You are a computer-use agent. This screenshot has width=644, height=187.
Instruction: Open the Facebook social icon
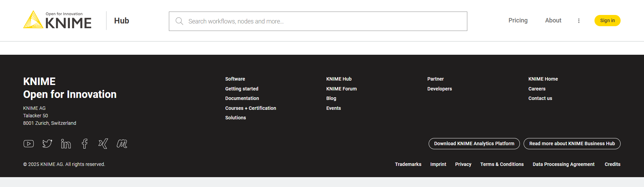84,144
